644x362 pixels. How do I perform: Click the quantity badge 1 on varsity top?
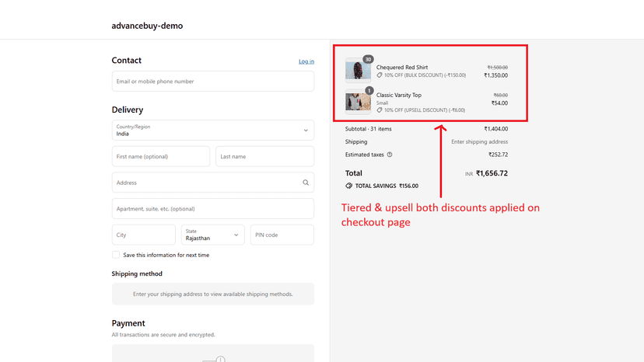tap(369, 91)
